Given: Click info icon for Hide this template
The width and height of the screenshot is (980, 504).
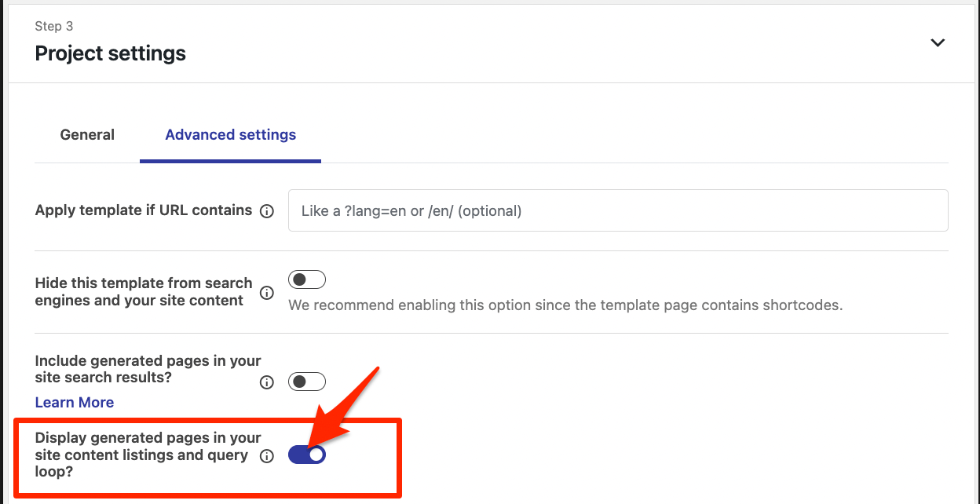Looking at the screenshot, I should [x=267, y=293].
